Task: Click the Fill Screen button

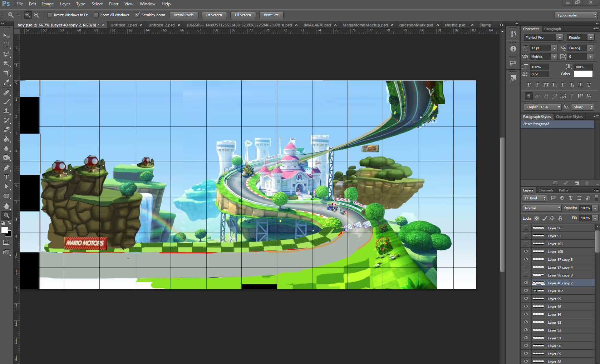Action: (x=243, y=15)
